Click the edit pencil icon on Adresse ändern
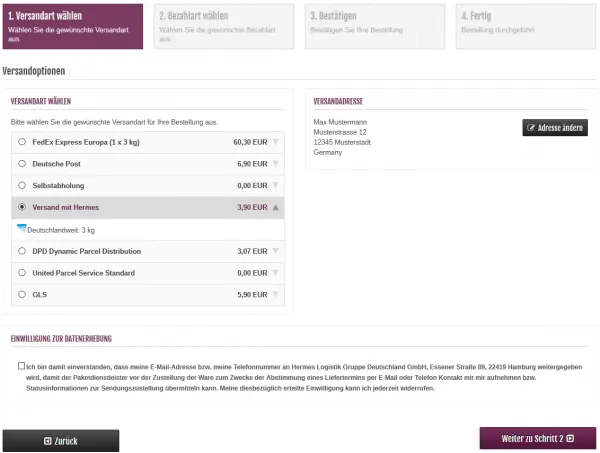 click(x=531, y=129)
